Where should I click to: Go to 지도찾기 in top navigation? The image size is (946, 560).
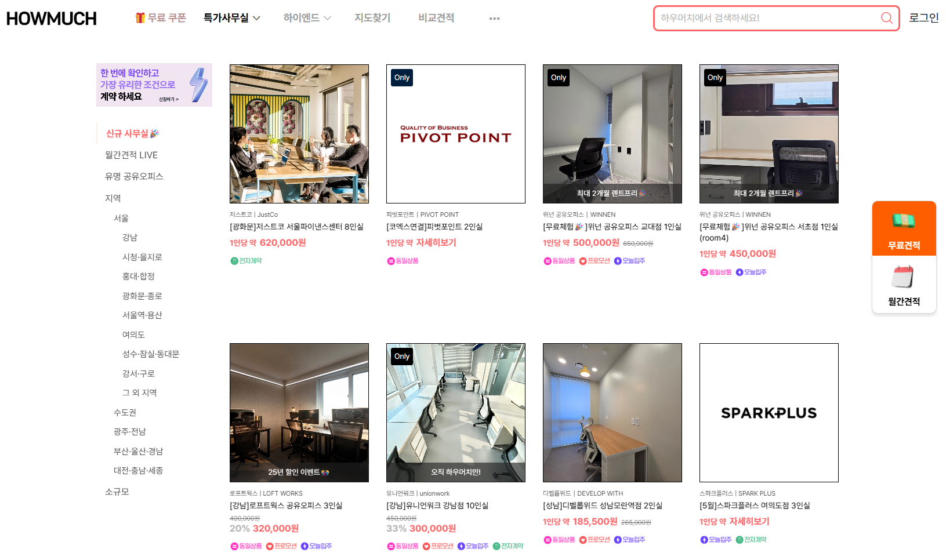click(x=372, y=18)
